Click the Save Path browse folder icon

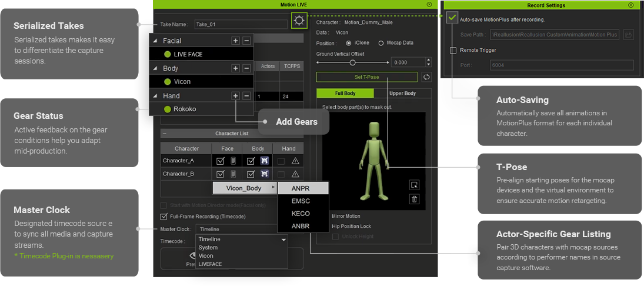pos(628,35)
